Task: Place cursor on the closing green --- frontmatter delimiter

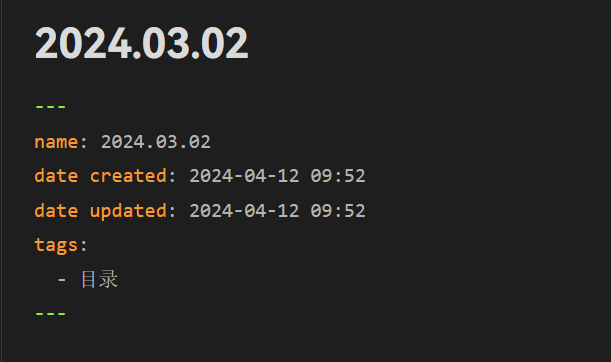Action: 51,313
